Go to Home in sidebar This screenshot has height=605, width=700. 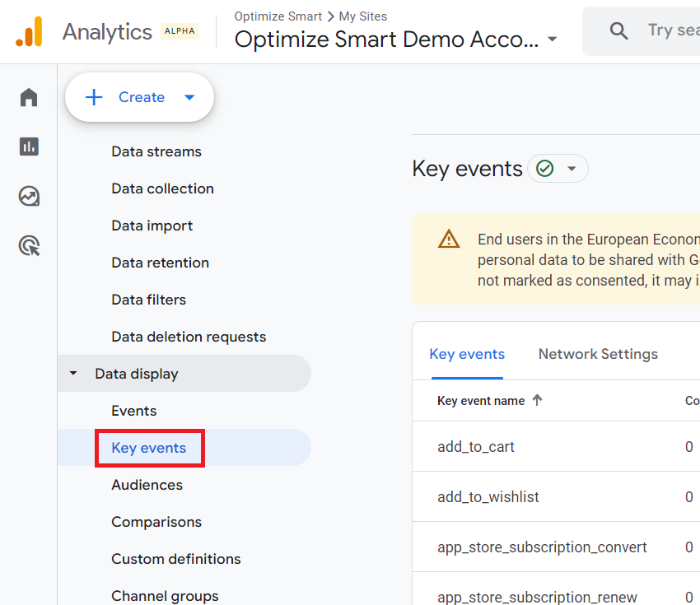29,97
